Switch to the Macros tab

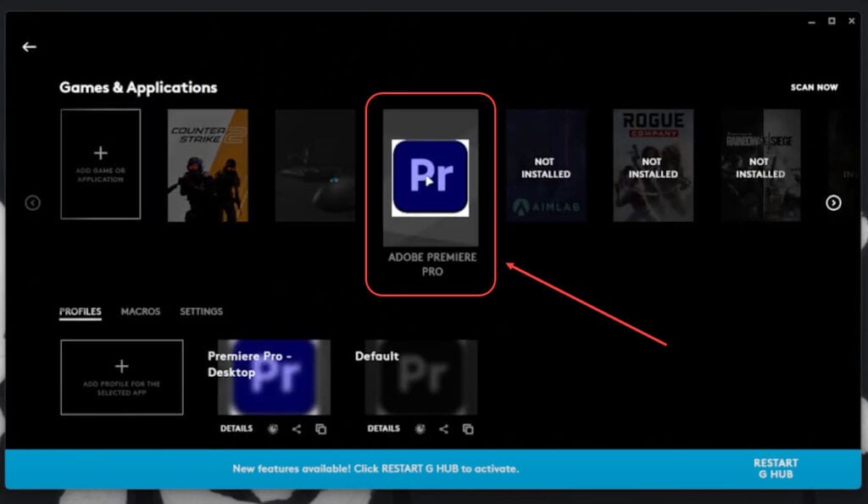(141, 312)
